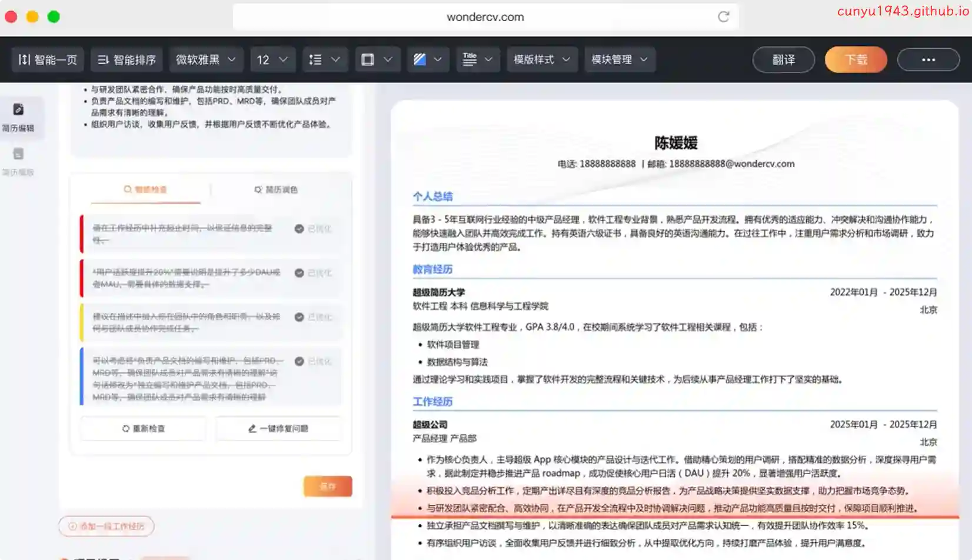
Task: Click the 智能一页 smart one-page fit icon
Action: [24, 59]
